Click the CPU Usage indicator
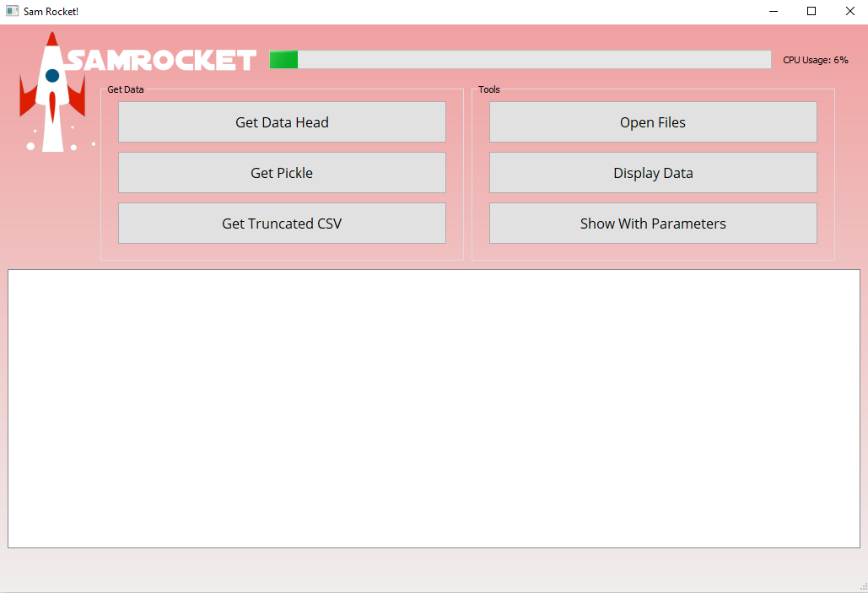 pos(815,59)
